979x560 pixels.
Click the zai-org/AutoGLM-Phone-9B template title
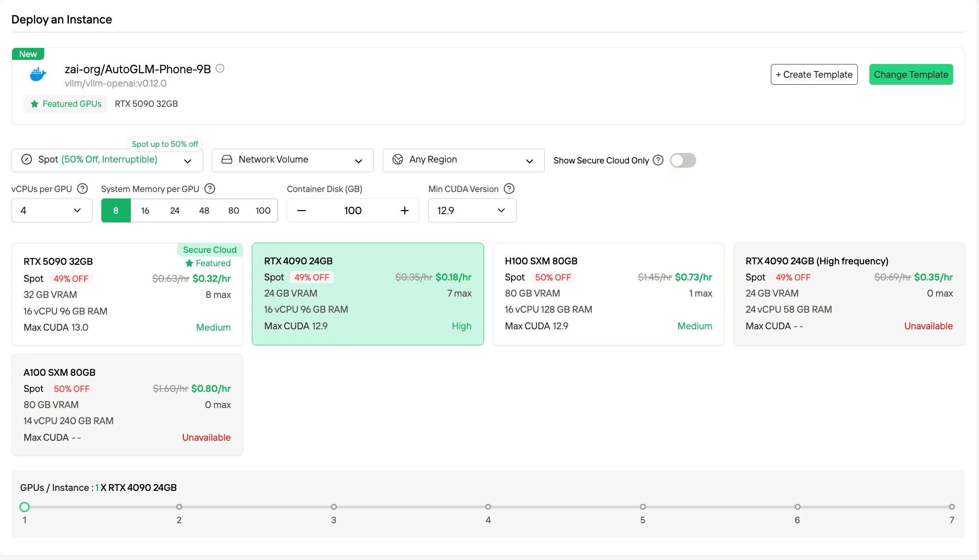(x=138, y=69)
